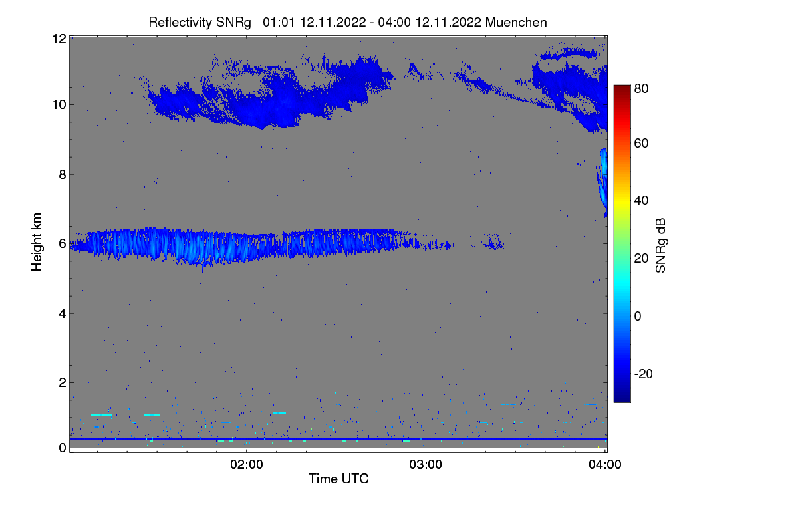Click the '01:01 12.11.2022' start time text
This screenshot has height=532, width=798.
[x=315, y=22]
